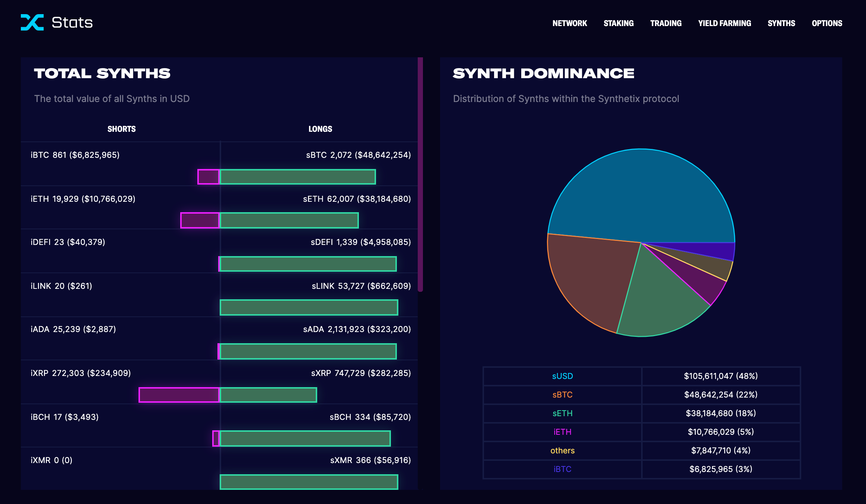Click the $7,847,710 (4%) value cell
Image resolution: width=866 pixels, height=504 pixels.
721,450
